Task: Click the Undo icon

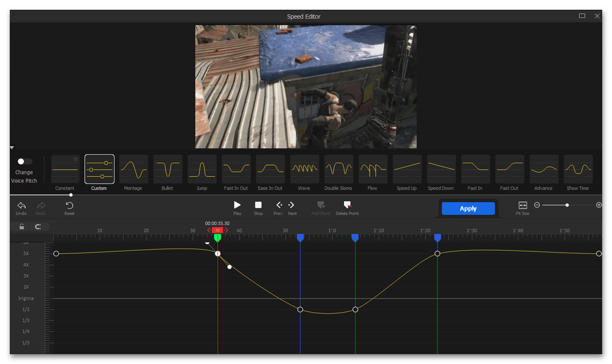Action: [21, 206]
